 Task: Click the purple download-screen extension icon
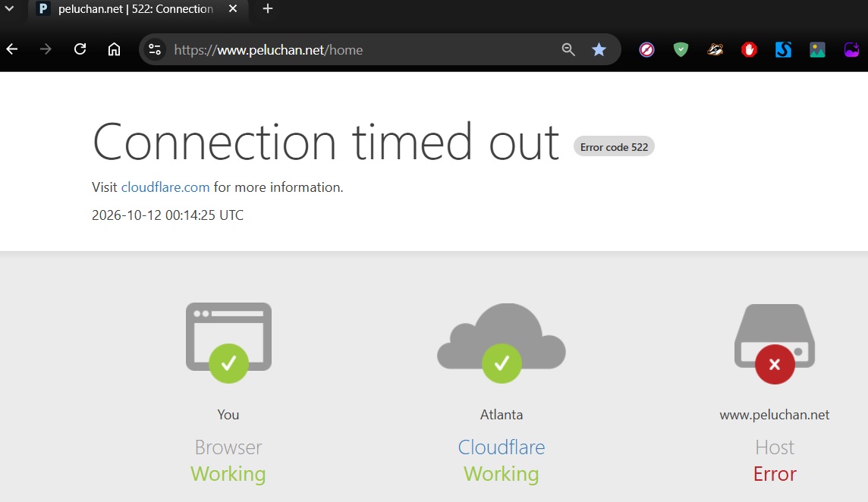click(851, 50)
